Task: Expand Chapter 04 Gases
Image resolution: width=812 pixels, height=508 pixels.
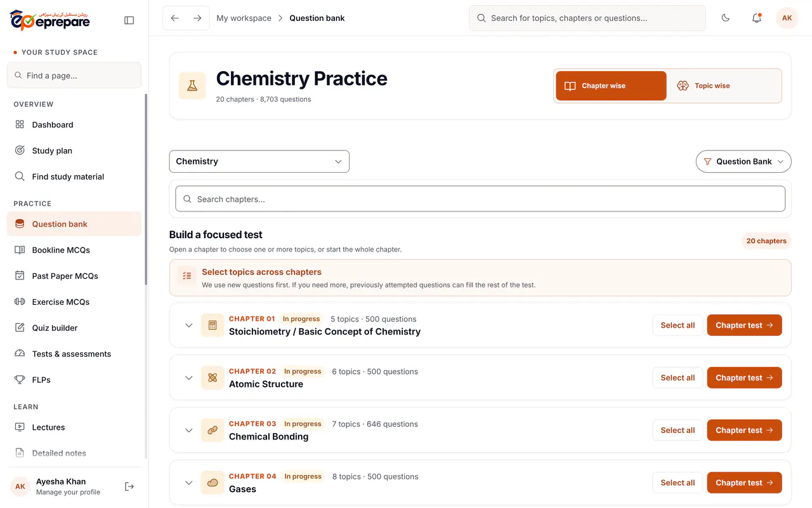Action: coord(188,483)
